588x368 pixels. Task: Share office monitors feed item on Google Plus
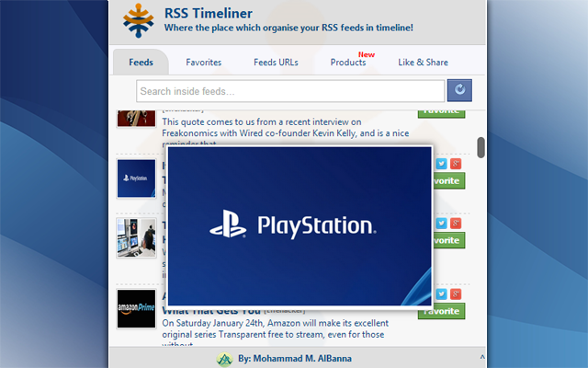pyautogui.click(x=456, y=224)
